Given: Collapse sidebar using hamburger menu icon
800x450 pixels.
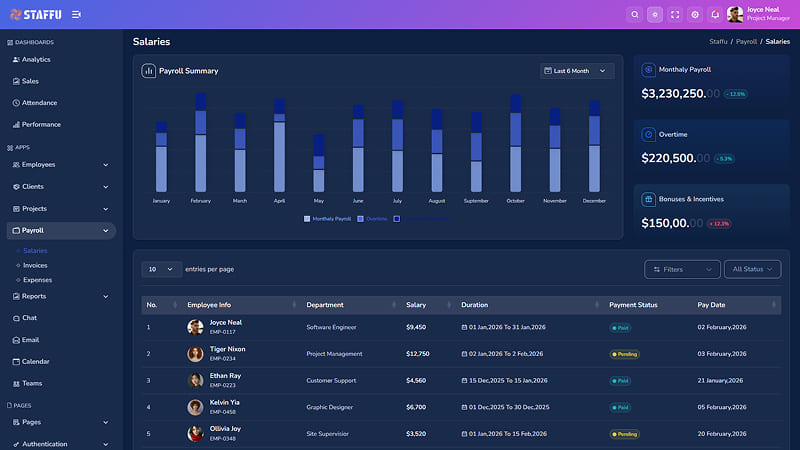Looking at the screenshot, I should [76, 15].
